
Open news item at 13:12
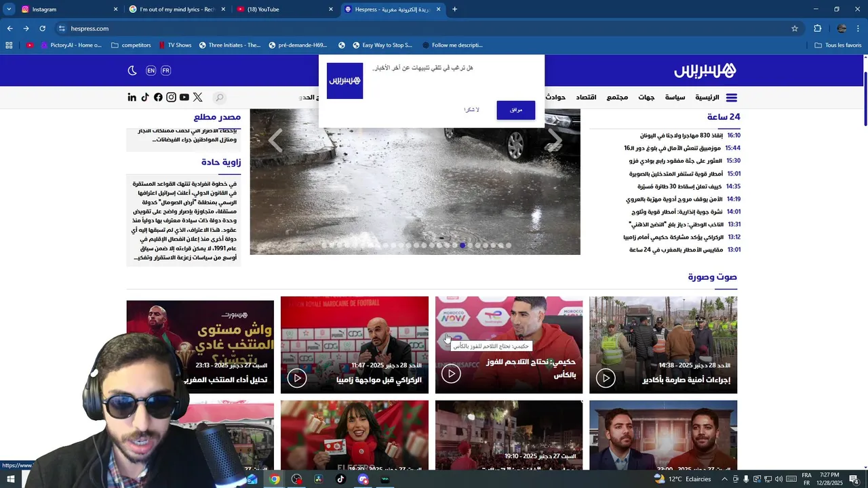pyautogui.click(x=682, y=237)
